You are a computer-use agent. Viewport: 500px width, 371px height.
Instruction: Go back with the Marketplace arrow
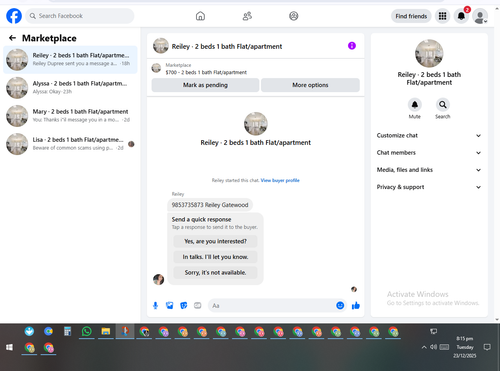point(12,38)
